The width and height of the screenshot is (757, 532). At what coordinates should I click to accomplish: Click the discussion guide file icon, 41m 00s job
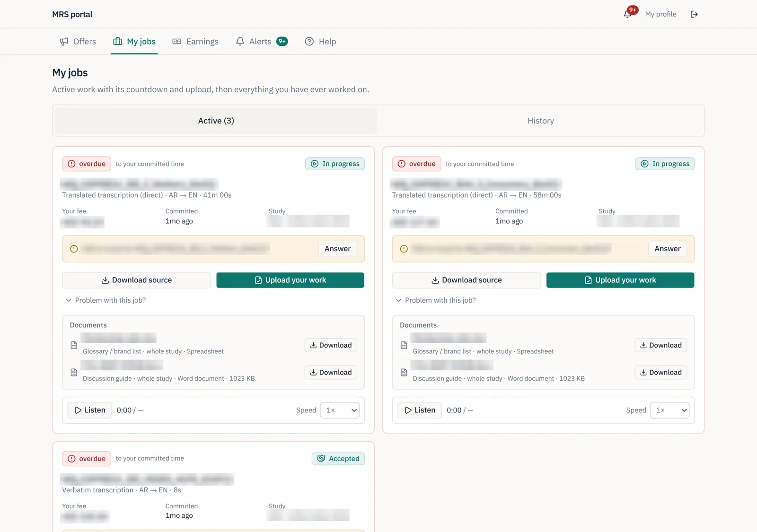tap(74, 373)
